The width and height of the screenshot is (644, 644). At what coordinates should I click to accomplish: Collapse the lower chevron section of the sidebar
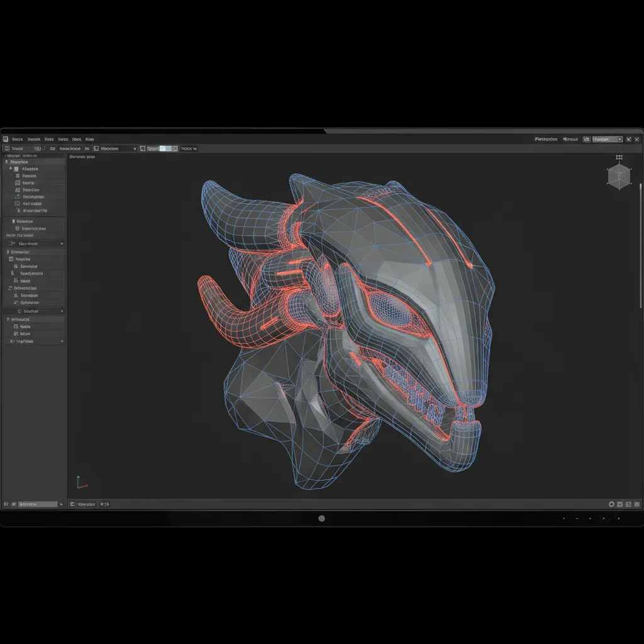pyautogui.click(x=62, y=341)
